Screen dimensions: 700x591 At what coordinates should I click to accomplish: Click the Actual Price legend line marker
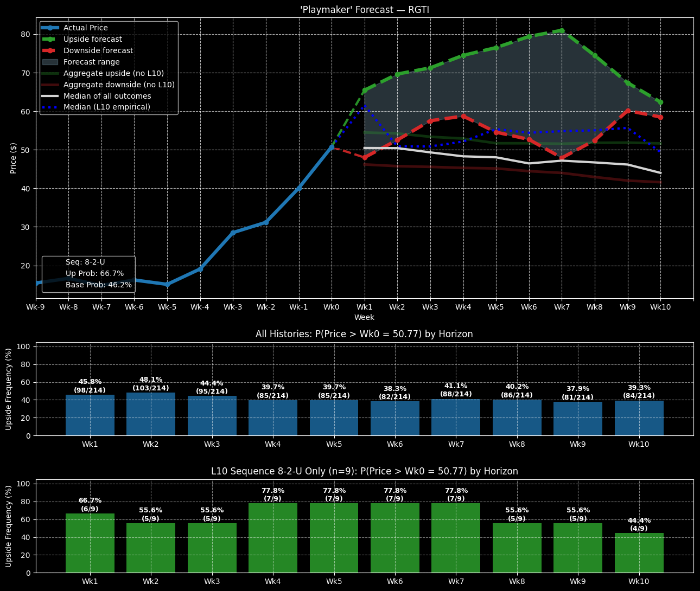coord(50,28)
